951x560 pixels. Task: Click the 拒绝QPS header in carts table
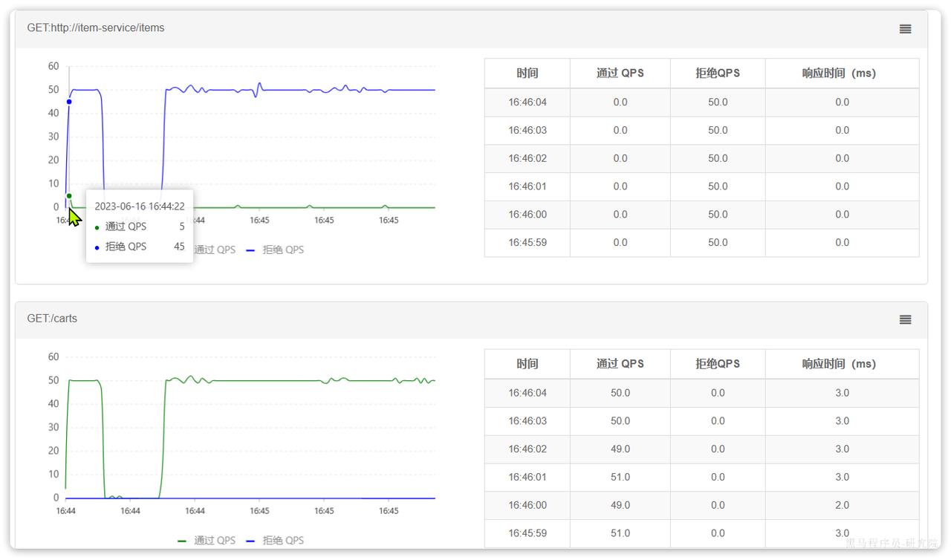tap(718, 364)
